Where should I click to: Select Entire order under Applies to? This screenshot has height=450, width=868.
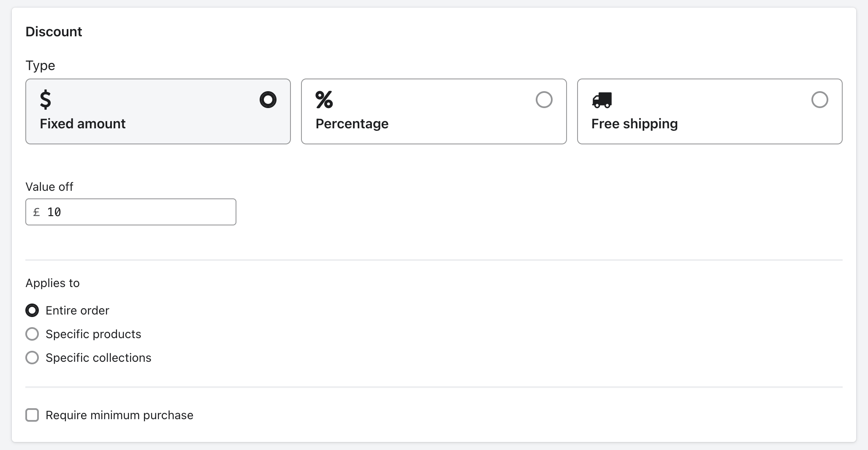coord(32,310)
